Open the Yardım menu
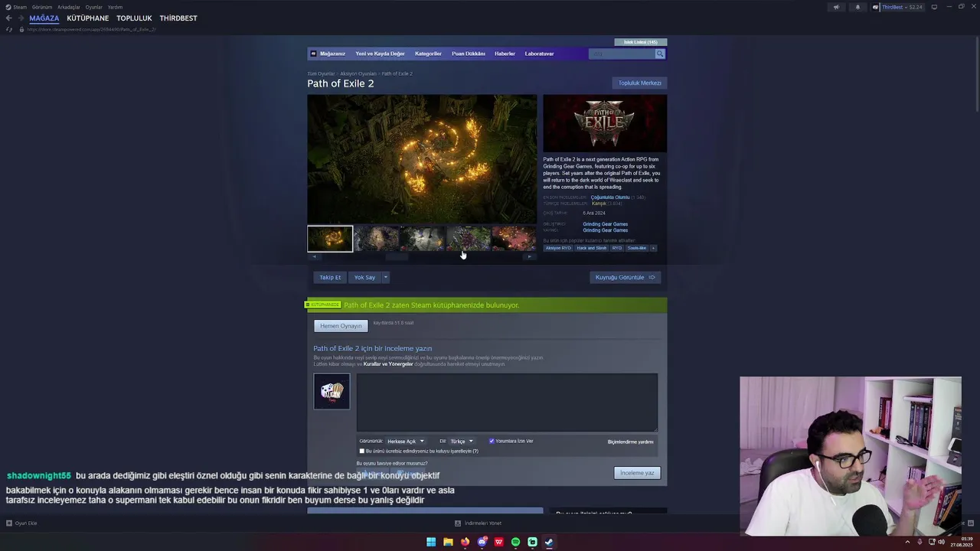 click(x=115, y=7)
